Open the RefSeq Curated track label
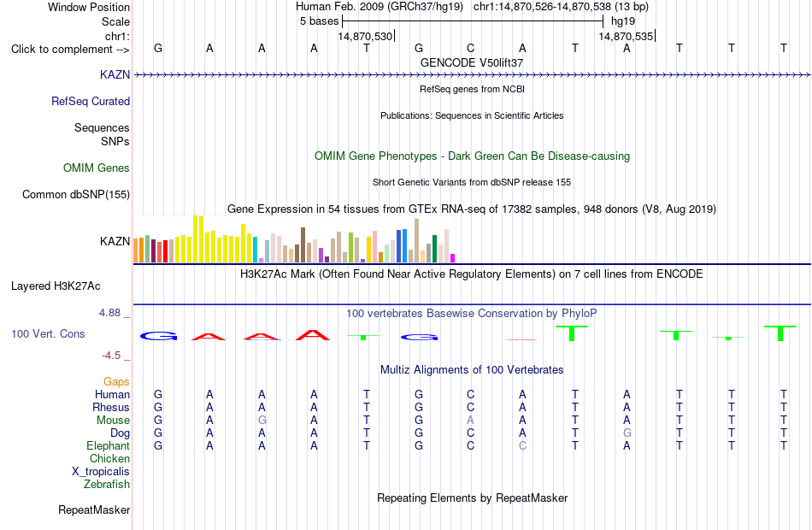The height and width of the screenshot is (530, 812). click(91, 101)
